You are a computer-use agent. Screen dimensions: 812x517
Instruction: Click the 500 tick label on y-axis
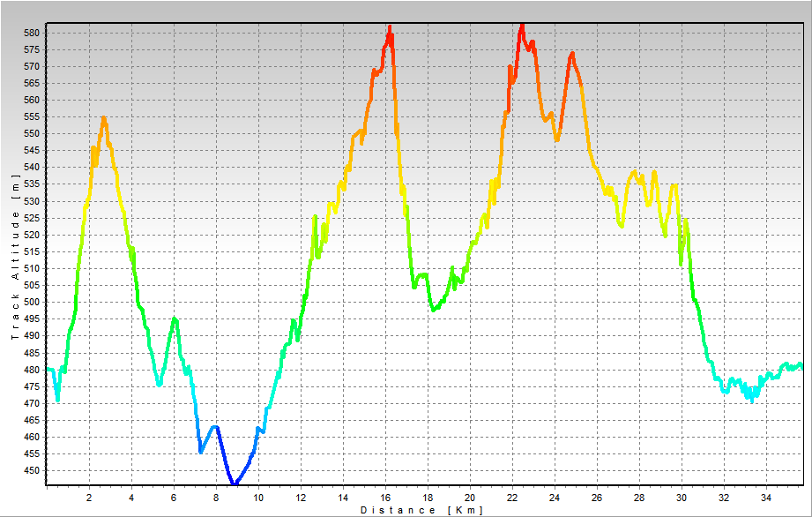coord(32,302)
